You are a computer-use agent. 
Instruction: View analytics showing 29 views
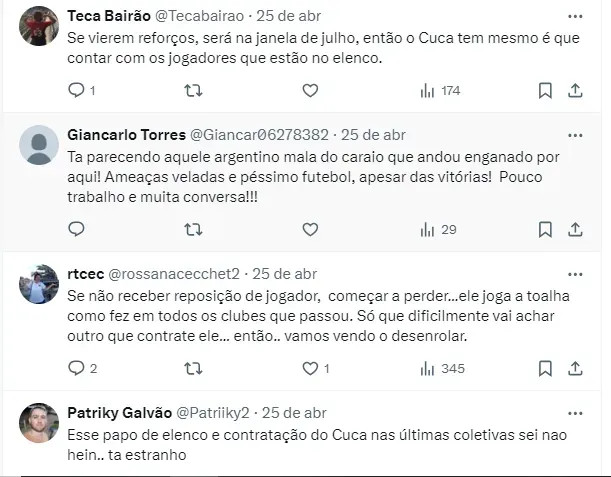[x=438, y=229]
